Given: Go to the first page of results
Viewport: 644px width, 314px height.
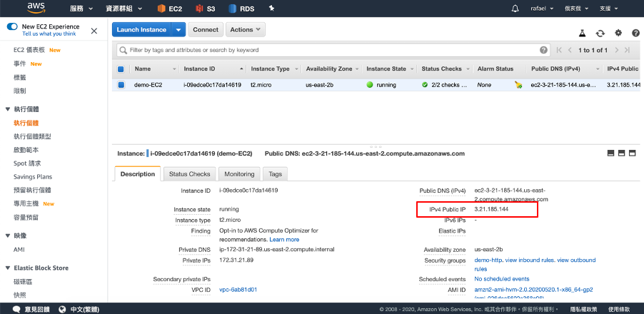Looking at the screenshot, I should 559,50.
